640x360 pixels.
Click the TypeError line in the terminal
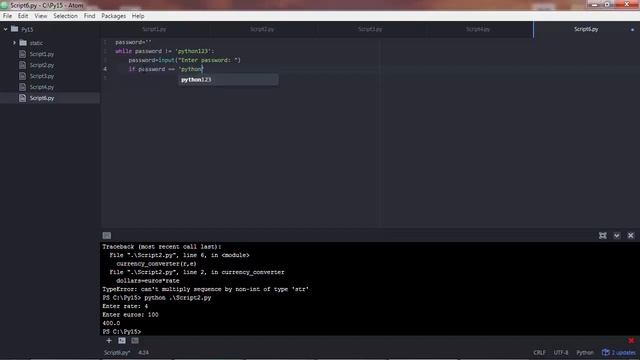[205, 289]
